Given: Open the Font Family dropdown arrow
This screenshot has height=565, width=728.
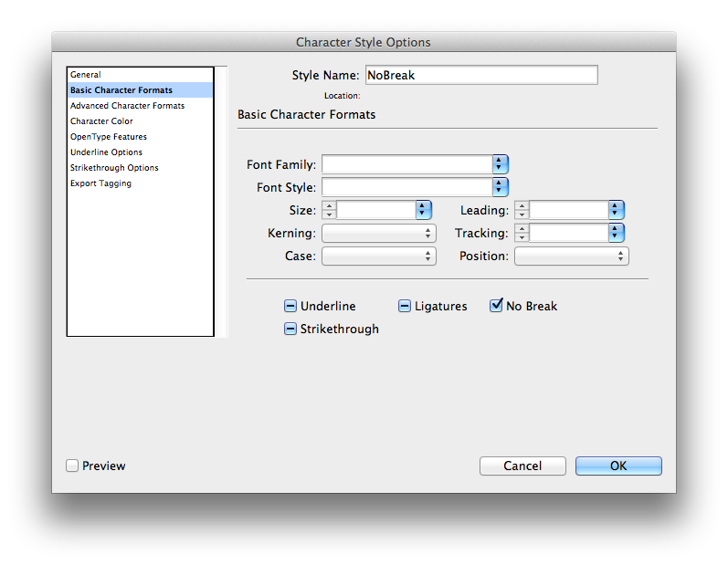Looking at the screenshot, I should 500,164.
